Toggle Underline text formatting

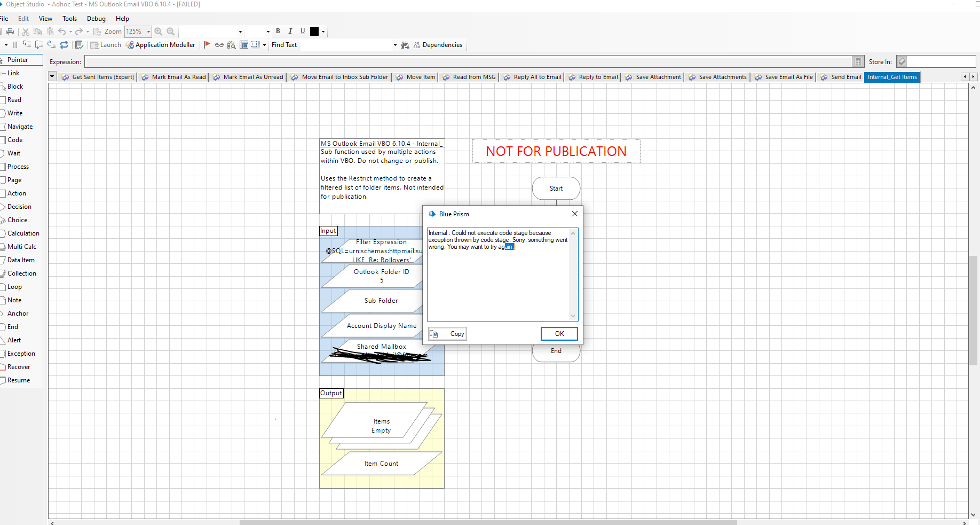pos(302,32)
